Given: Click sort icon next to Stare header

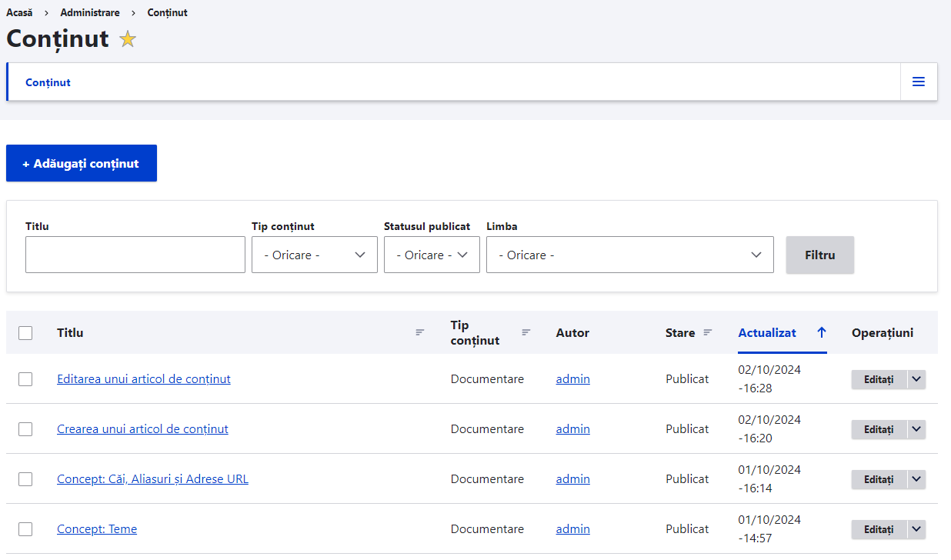Looking at the screenshot, I should 708,332.
